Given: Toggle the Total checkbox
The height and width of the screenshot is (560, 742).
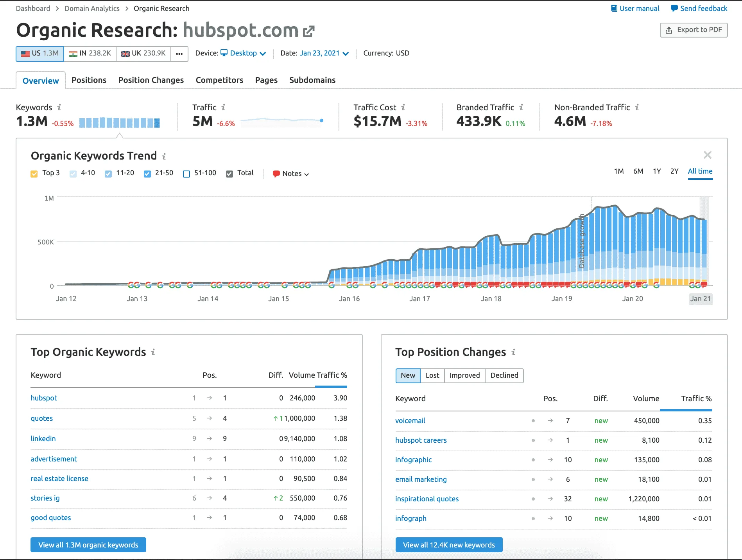Looking at the screenshot, I should [229, 174].
